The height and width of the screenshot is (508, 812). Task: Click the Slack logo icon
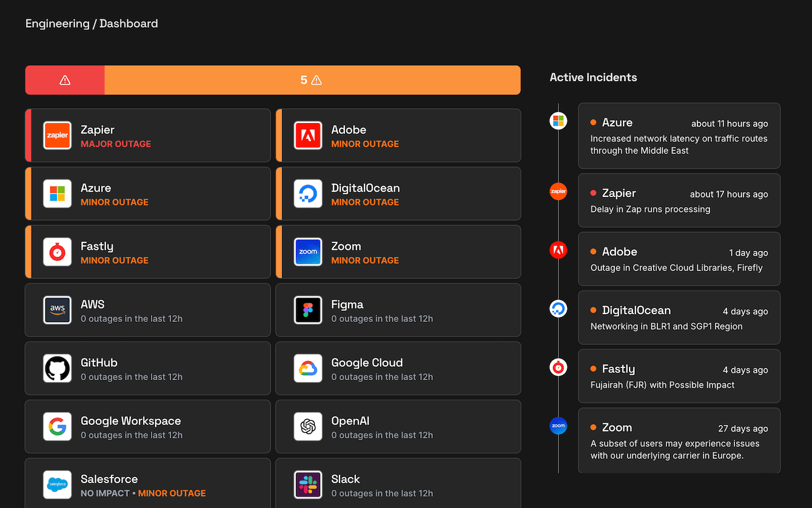(307, 484)
